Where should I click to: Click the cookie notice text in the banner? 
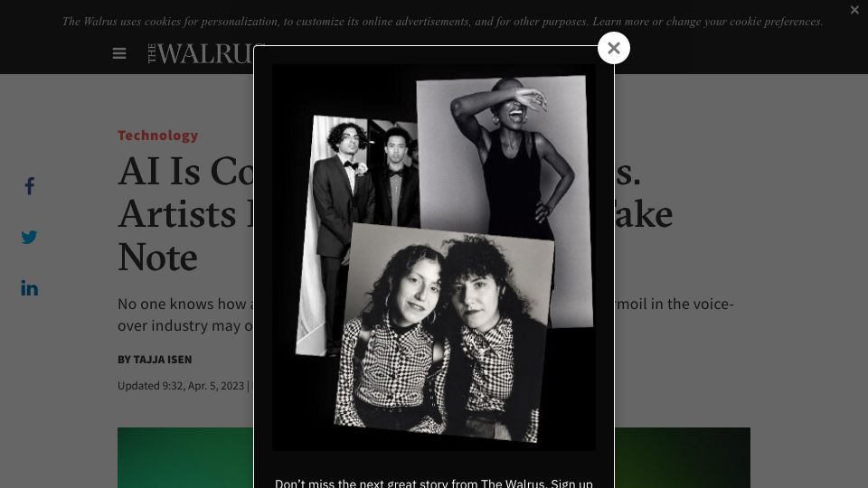[x=442, y=22]
